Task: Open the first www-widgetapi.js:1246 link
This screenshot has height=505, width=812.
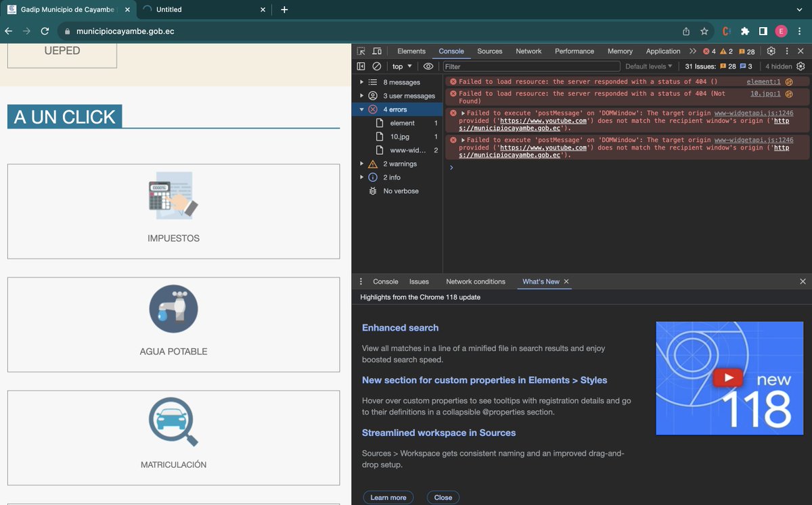Action: click(754, 114)
